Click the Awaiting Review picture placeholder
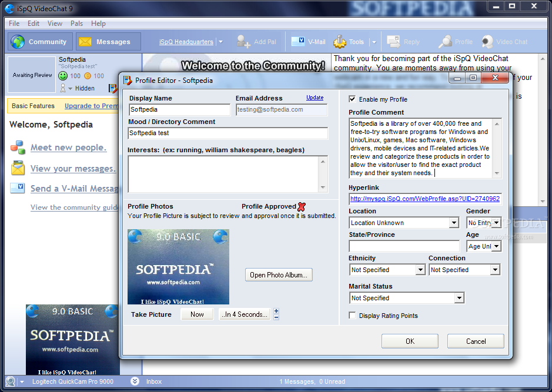The width and height of the screenshot is (552, 392). click(x=32, y=75)
